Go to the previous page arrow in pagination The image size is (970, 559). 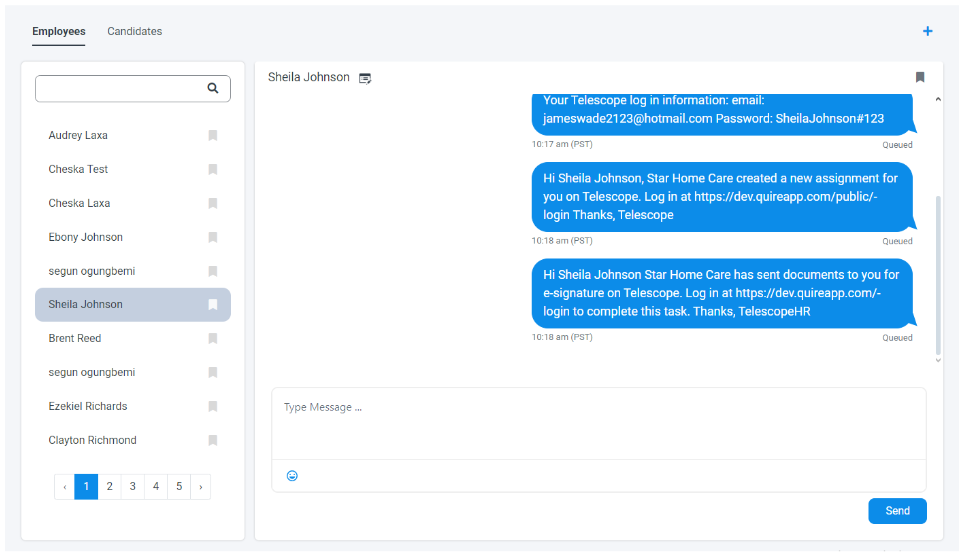[65, 487]
